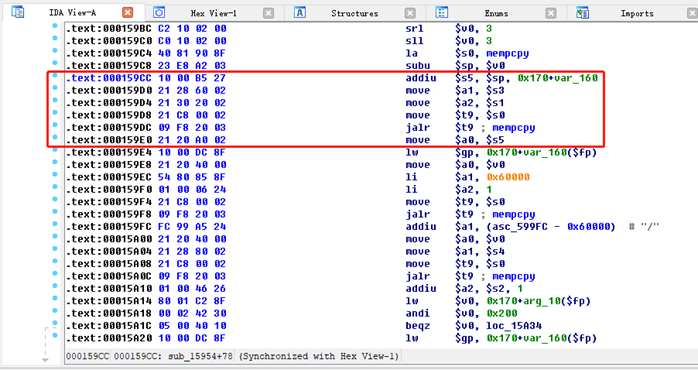Click the breakpoint dot at address 000159C4
The height and width of the screenshot is (370, 698).
coord(55,51)
